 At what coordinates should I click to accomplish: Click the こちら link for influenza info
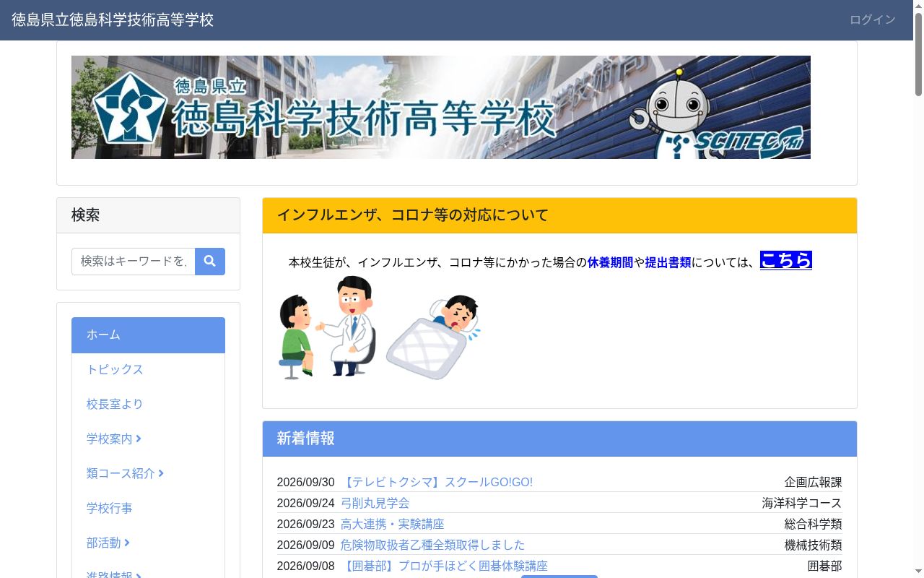click(x=786, y=260)
